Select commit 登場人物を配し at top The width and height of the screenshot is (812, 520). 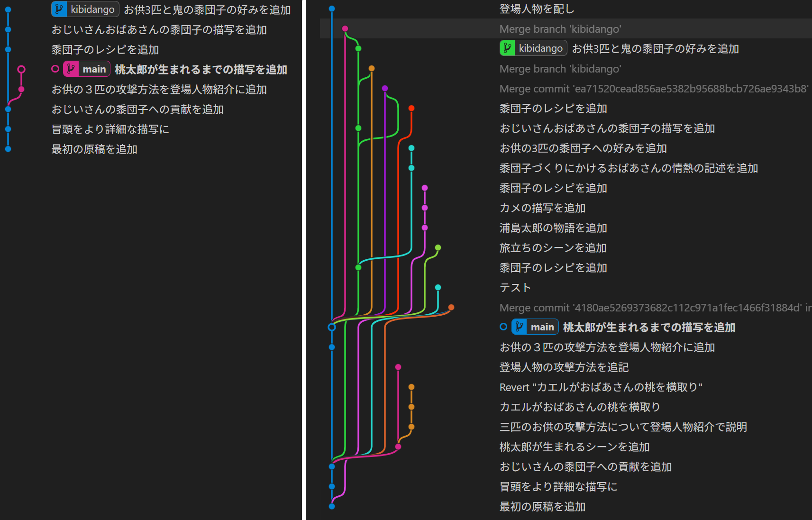coord(537,9)
